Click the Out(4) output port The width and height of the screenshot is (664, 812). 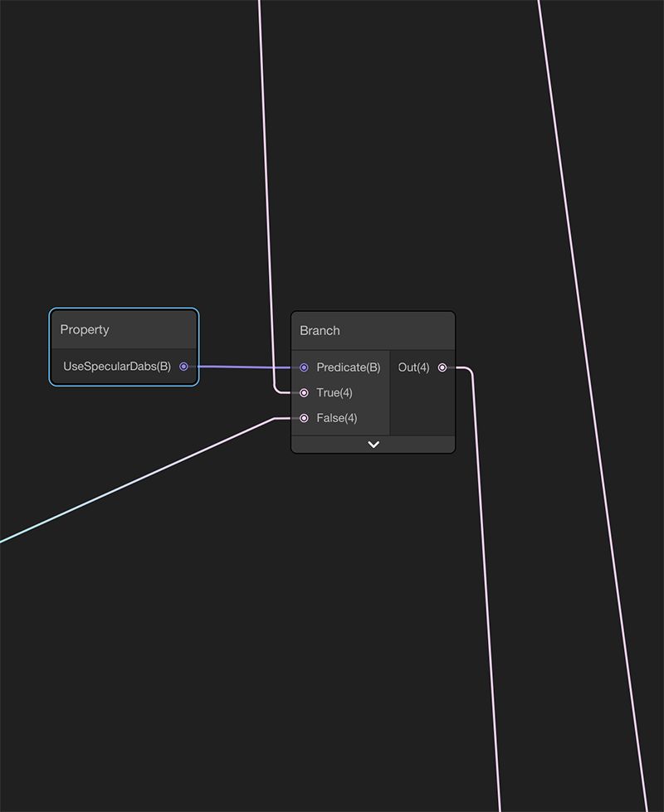442,367
